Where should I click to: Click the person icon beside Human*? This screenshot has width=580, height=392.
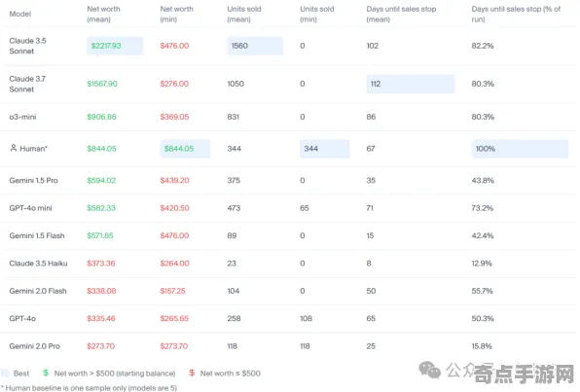click(x=14, y=148)
